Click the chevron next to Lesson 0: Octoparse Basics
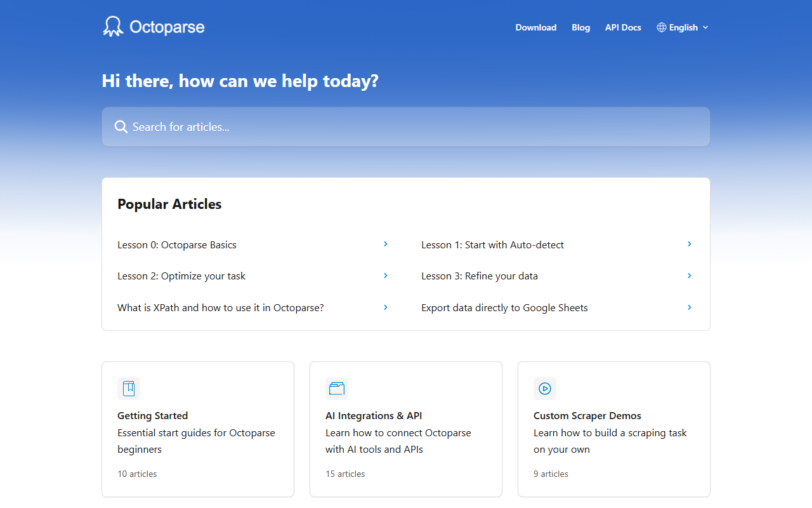This screenshot has width=812, height=508. [x=386, y=244]
